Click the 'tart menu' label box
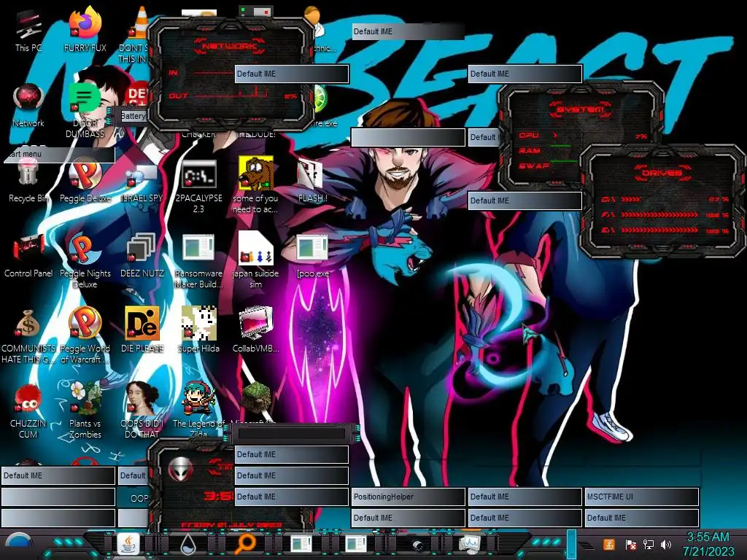 (x=59, y=155)
